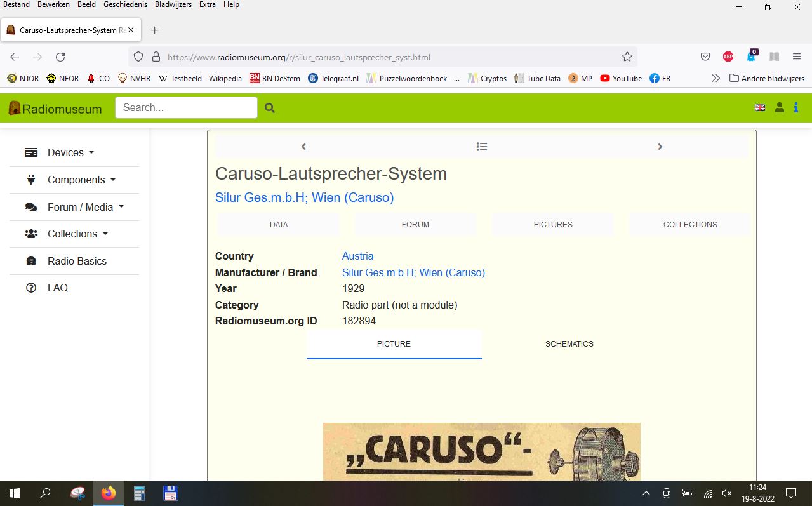The image size is (812, 506).
Task: Click the browser address bar
Action: [383, 57]
